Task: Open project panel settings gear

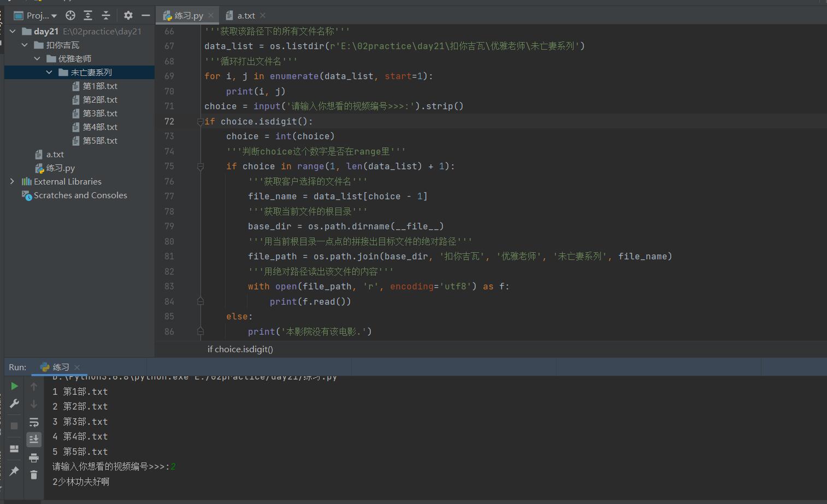Action: tap(128, 15)
